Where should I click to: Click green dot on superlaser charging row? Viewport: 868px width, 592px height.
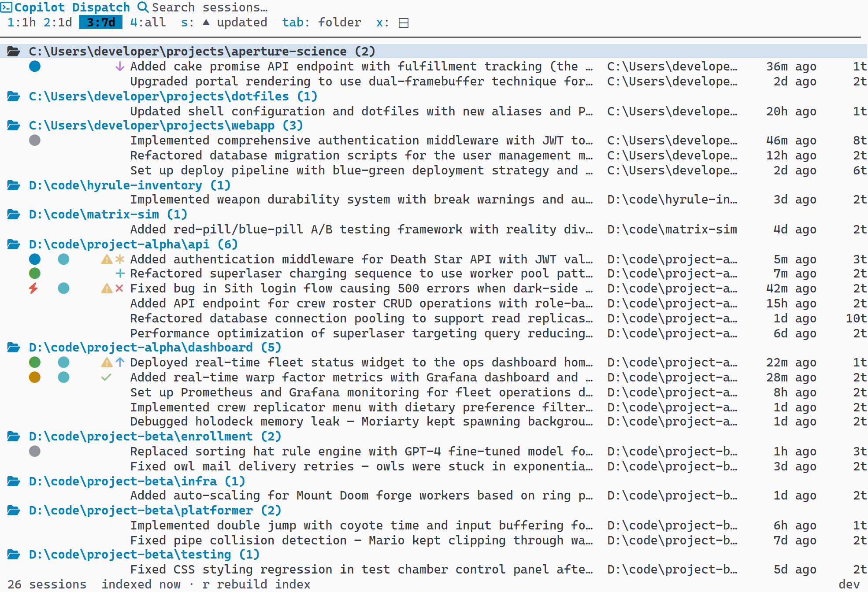pyautogui.click(x=35, y=274)
